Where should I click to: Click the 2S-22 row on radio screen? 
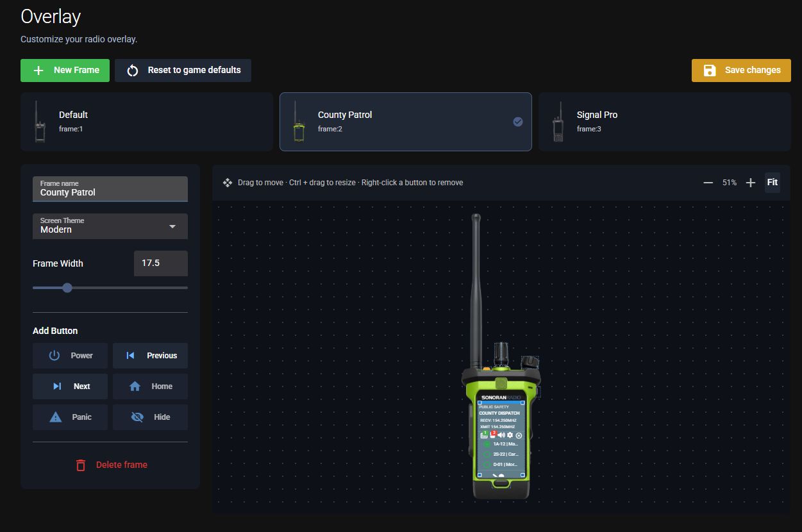point(501,454)
